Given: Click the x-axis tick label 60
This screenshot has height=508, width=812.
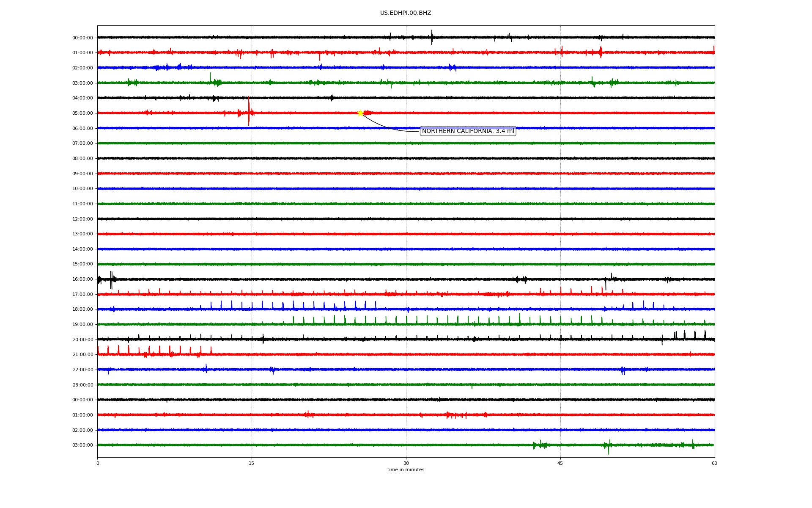Looking at the screenshot, I should [x=714, y=463].
